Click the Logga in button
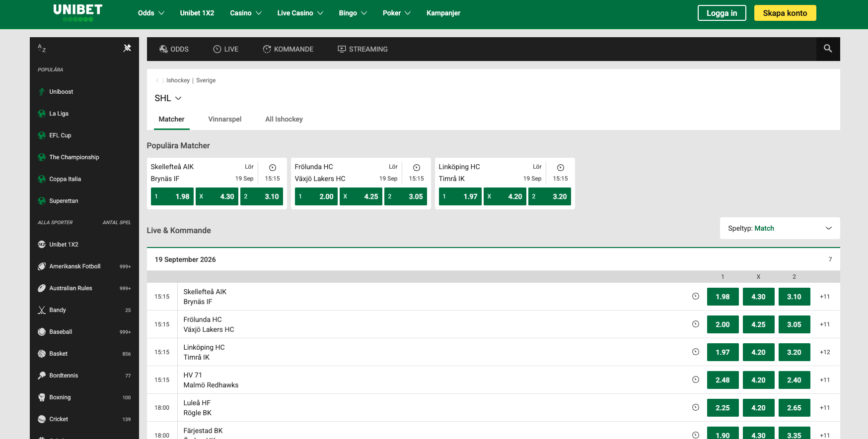868x439 pixels. (x=722, y=13)
